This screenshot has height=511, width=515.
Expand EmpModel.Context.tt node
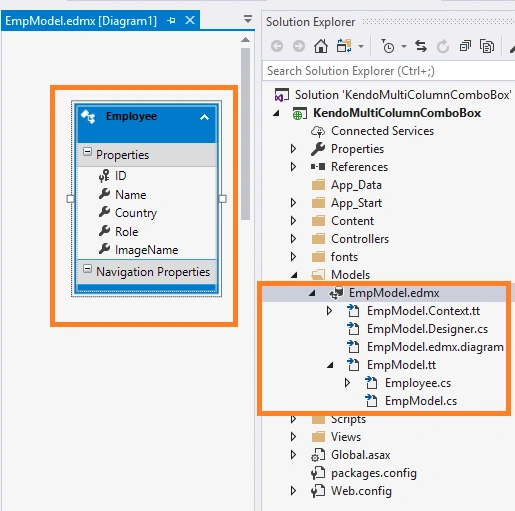coord(329,311)
